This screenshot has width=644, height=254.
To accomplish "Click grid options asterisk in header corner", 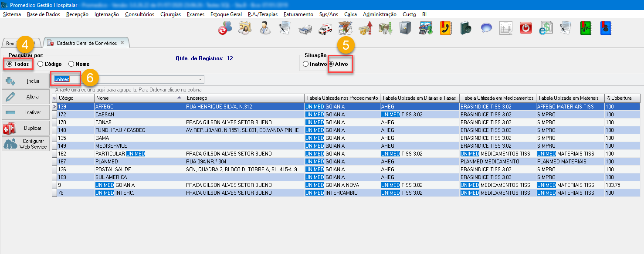I will coord(54,98).
